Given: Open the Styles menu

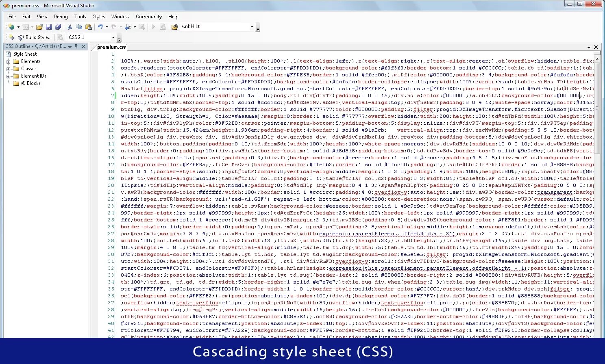Looking at the screenshot, I should [x=99, y=17].
